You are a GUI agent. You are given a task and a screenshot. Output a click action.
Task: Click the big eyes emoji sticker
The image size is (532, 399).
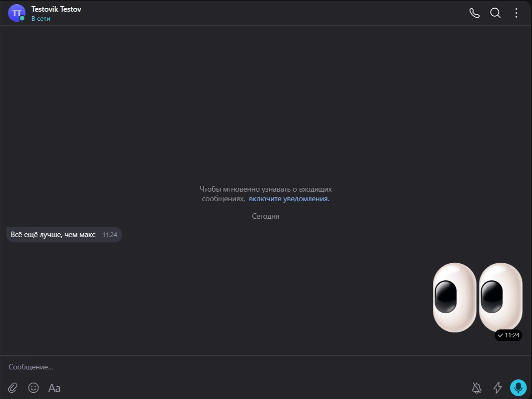(477, 297)
